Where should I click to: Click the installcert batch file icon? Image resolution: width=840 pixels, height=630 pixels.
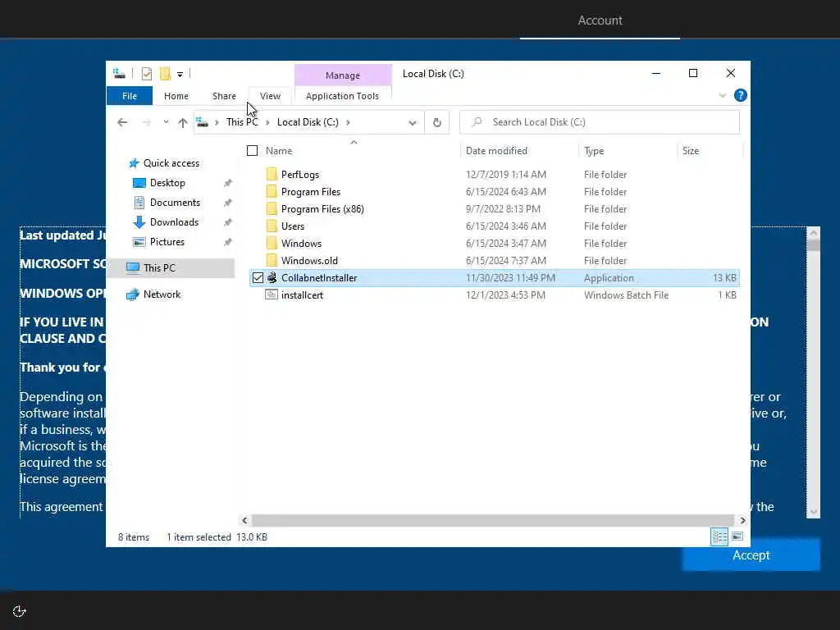[x=272, y=294]
